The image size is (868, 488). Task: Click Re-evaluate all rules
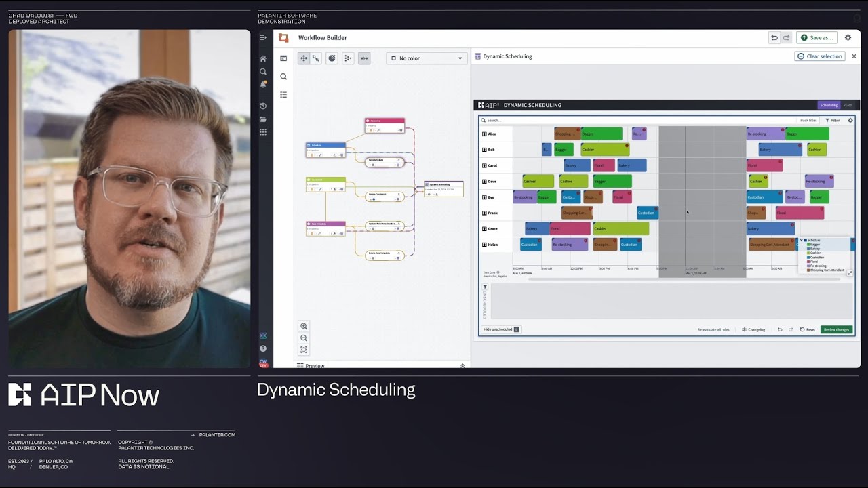[713, 329]
